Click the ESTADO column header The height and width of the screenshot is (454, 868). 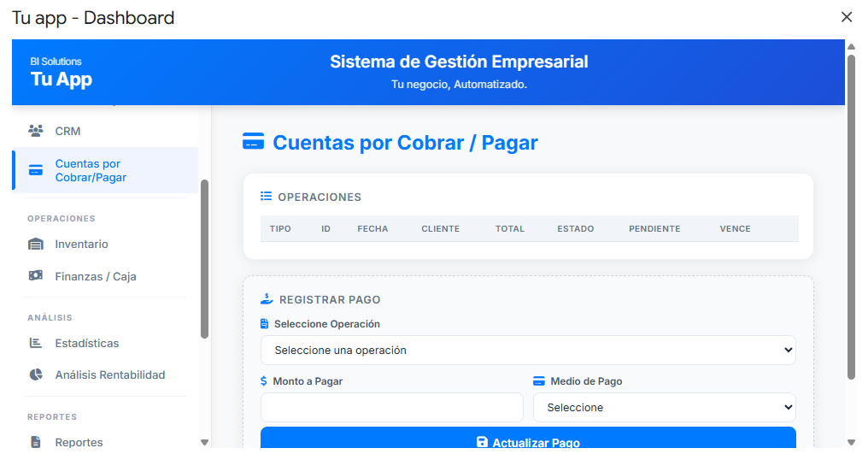coord(576,228)
